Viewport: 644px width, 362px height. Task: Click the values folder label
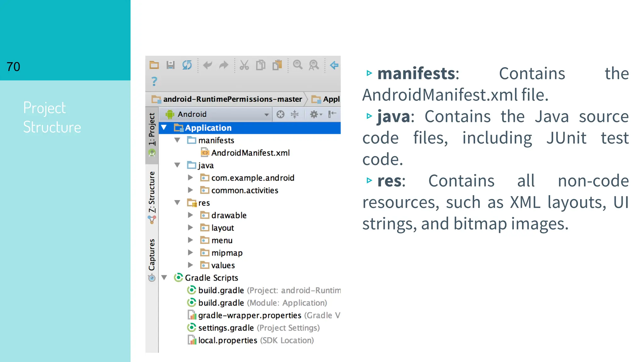coord(223,265)
